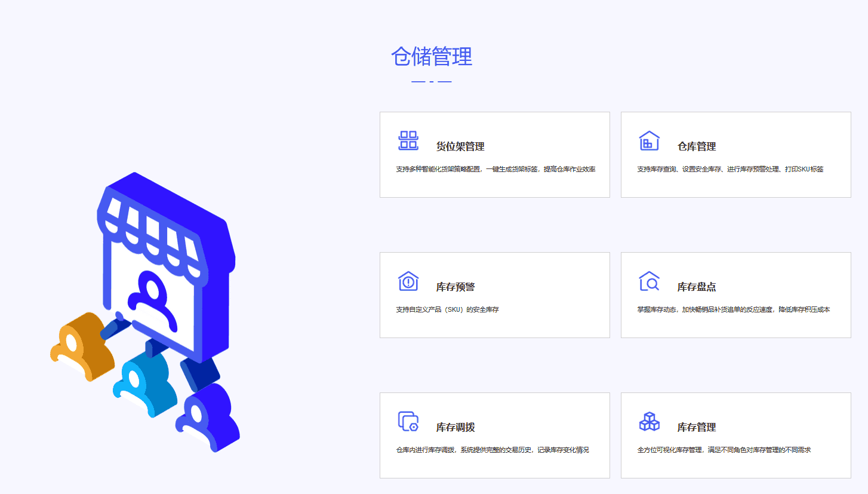The height and width of the screenshot is (494, 868).
Task: Click the dashed divider under 仓储管理
Action: pos(432,81)
